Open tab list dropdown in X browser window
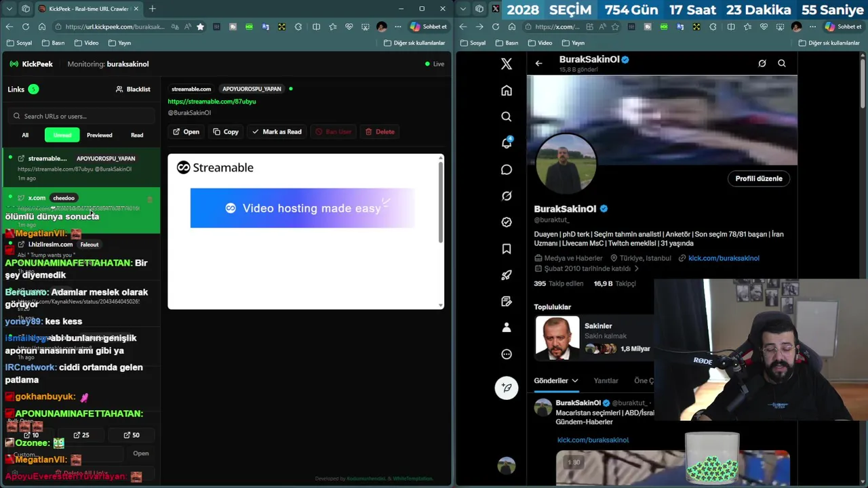Image resolution: width=868 pixels, height=488 pixels. coord(463,9)
